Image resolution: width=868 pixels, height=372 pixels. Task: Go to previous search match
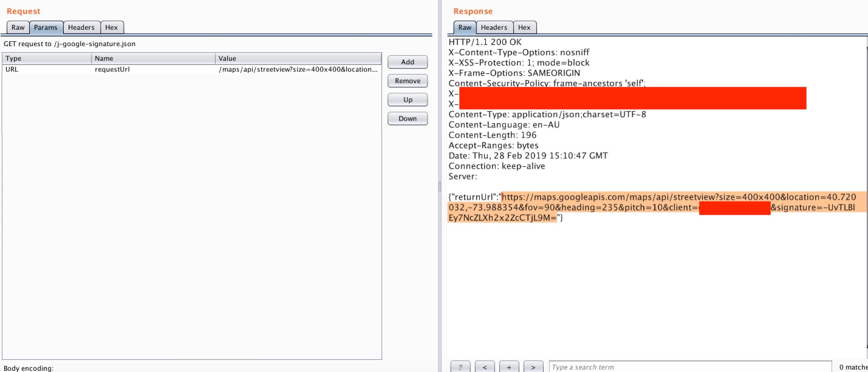[x=484, y=367]
